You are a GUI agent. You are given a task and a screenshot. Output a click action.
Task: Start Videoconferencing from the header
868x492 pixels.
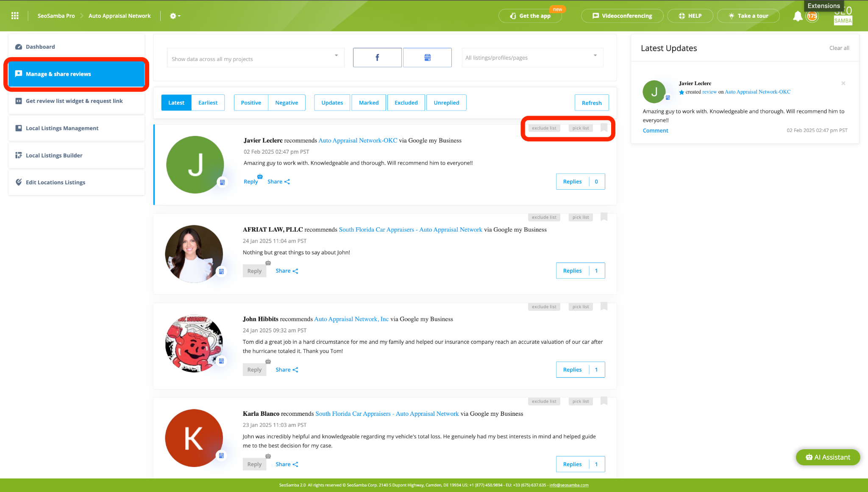622,16
